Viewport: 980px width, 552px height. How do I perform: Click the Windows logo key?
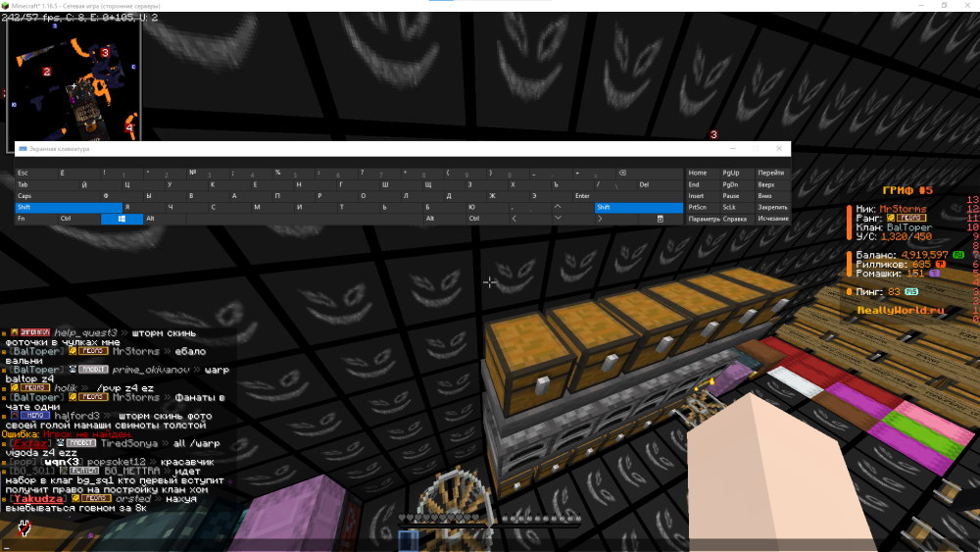click(x=122, y=219)
